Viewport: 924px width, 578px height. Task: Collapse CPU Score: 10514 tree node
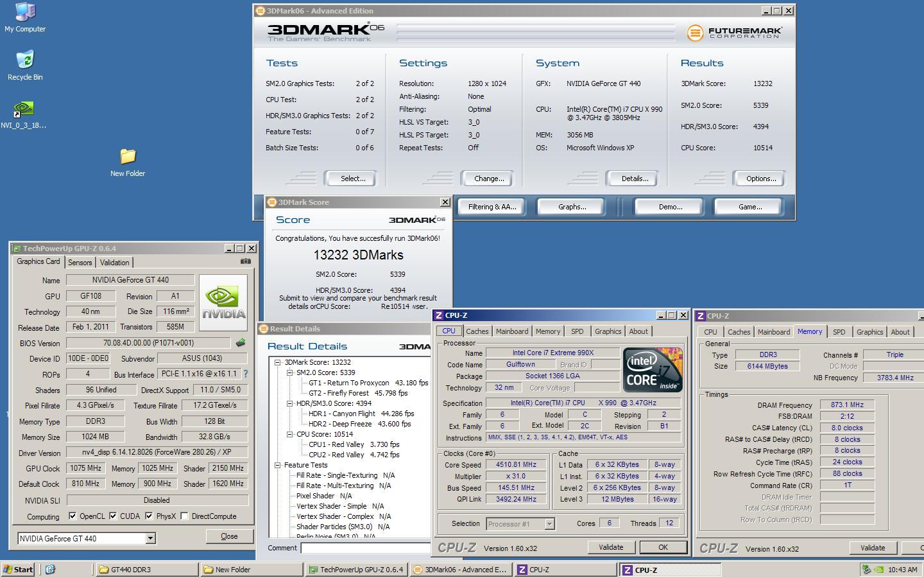coord(290,434)
